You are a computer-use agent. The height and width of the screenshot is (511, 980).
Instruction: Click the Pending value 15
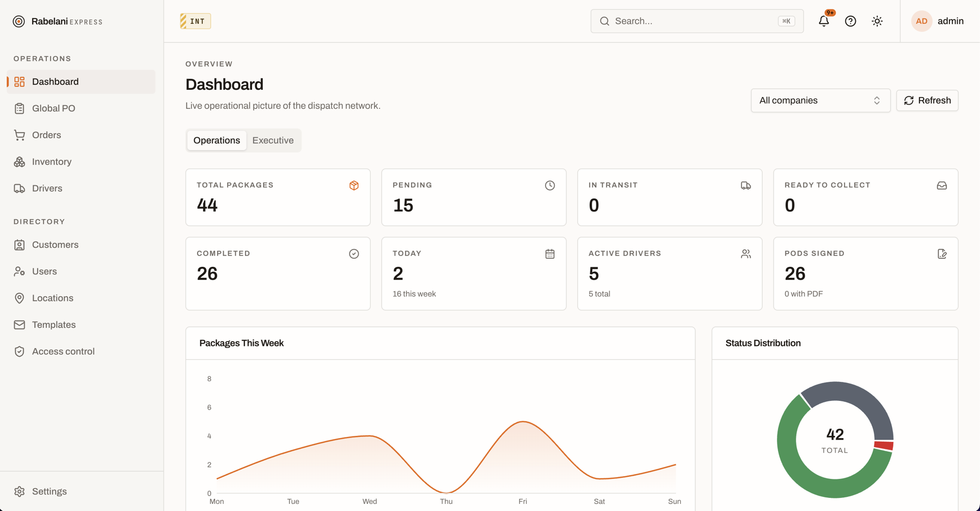coord(403,205)
